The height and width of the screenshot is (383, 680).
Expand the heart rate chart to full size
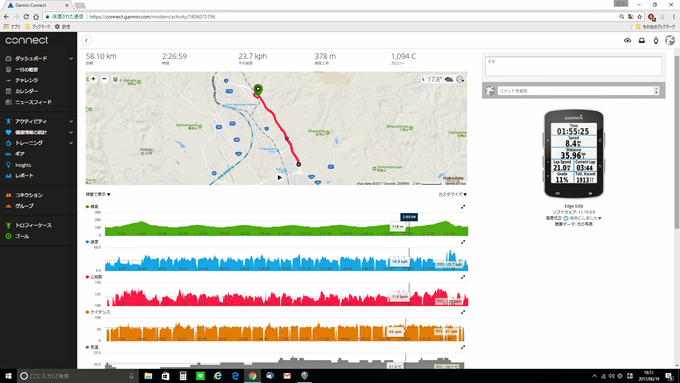(x=463, y=277)
